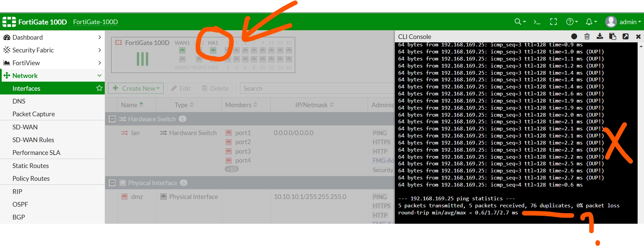Screen dimensions: 644x246
Task: Favorite the Interfaces page with star
Action: pyautogui.click(x=99, y=88)
